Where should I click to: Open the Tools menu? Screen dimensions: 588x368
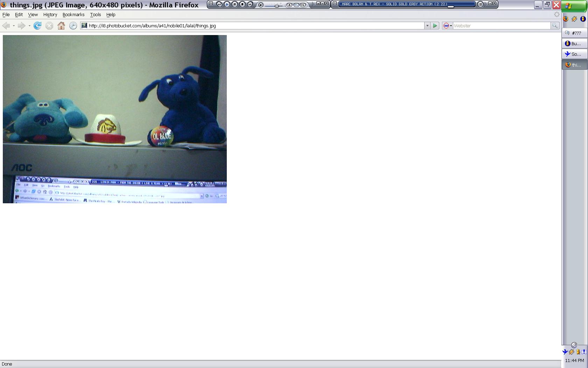coord(96,15)
